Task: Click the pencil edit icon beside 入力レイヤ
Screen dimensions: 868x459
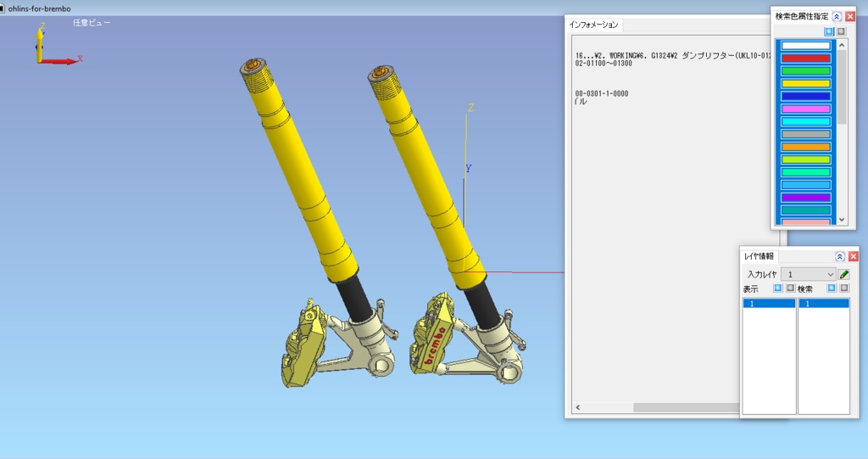Action: pos(843,274)
